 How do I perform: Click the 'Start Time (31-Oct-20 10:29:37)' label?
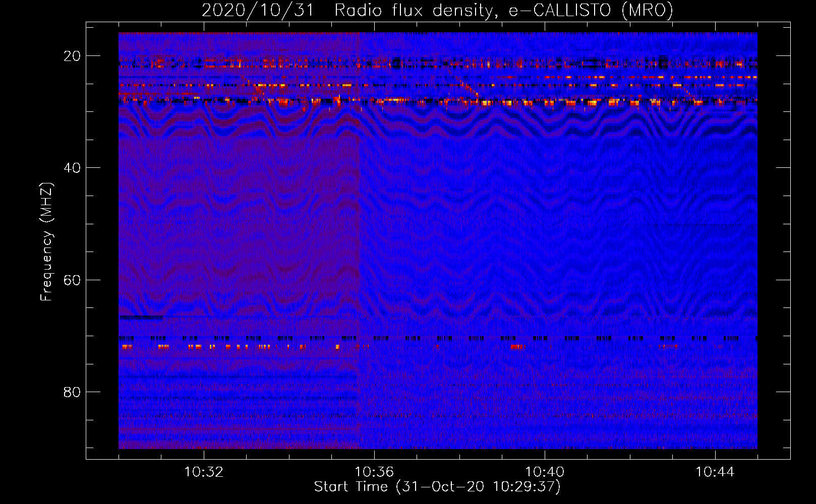[437, 487]
